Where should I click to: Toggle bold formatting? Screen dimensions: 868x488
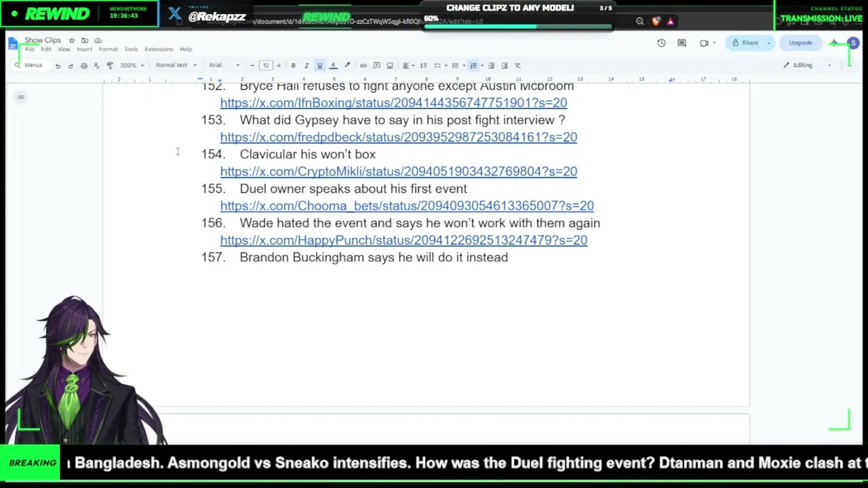[293, 66]
